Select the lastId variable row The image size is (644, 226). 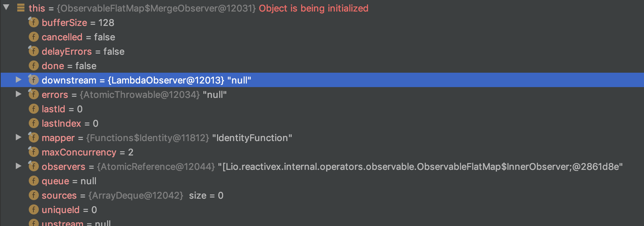click(x=62, y=109)
